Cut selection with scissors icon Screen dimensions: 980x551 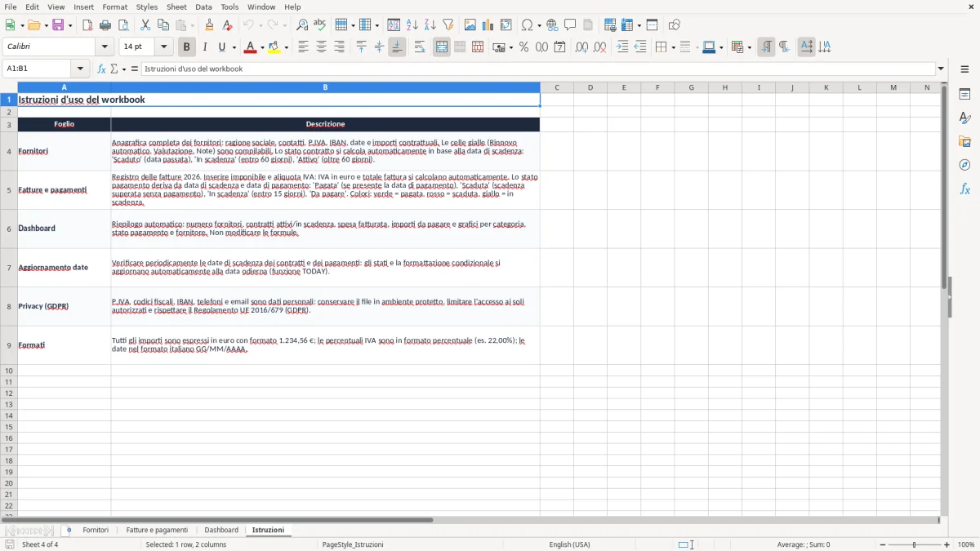(x=145, y=25)
